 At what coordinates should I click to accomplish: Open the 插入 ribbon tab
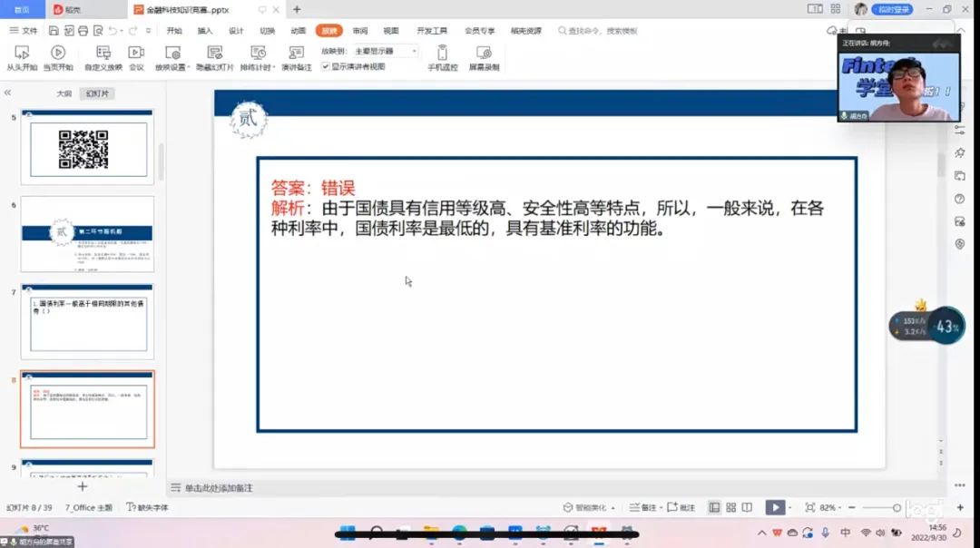click(205, 31)
